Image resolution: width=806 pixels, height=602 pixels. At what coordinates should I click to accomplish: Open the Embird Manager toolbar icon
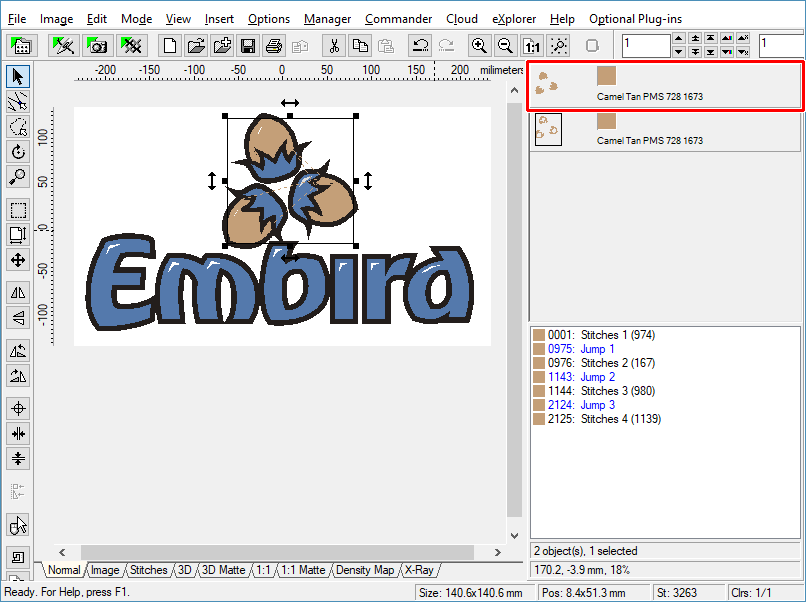coord(21,46)
